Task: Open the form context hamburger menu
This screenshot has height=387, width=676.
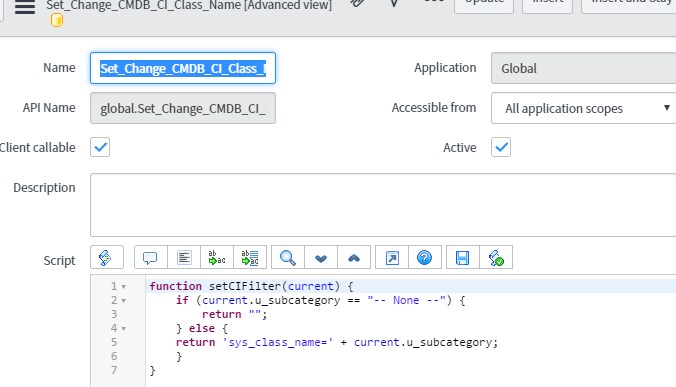Action: [x=25, y=7]
